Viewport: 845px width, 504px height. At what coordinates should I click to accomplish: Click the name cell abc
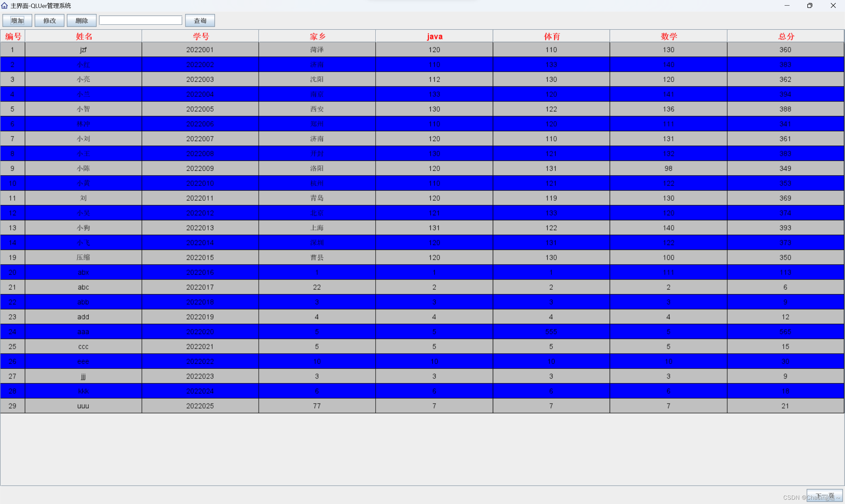tap(83, 287)
